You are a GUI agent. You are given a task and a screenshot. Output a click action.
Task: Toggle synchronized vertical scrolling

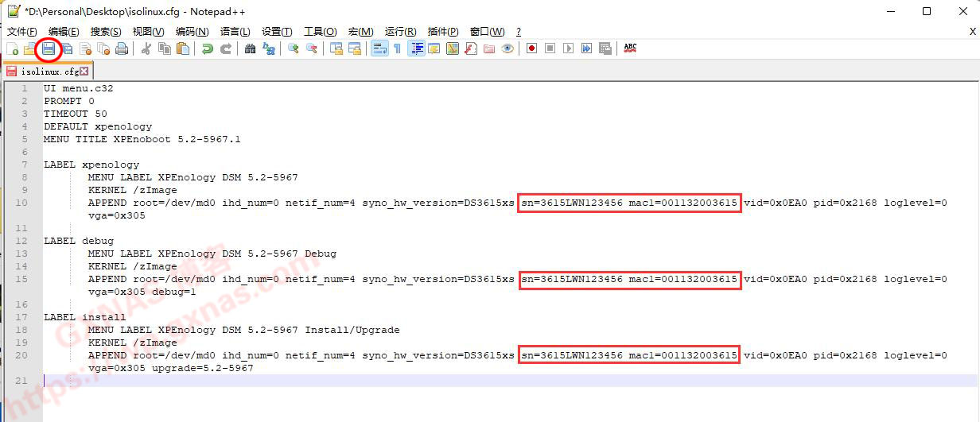(x=336, y=48)
